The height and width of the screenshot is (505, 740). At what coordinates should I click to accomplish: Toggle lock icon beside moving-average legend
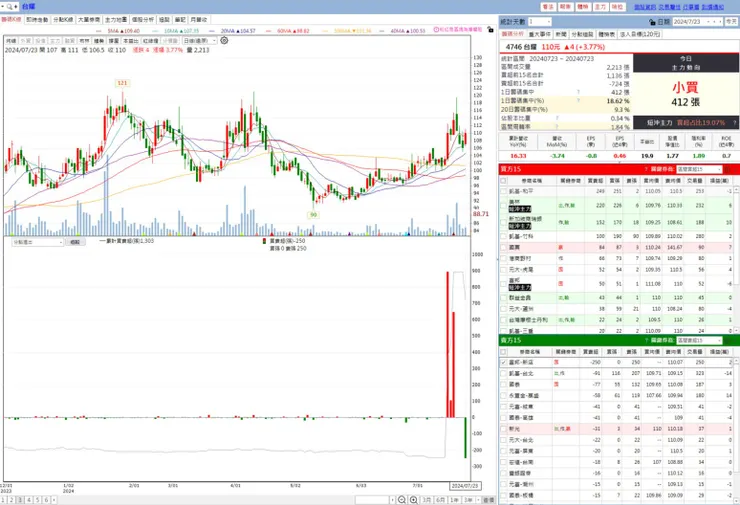pos(490,30)
